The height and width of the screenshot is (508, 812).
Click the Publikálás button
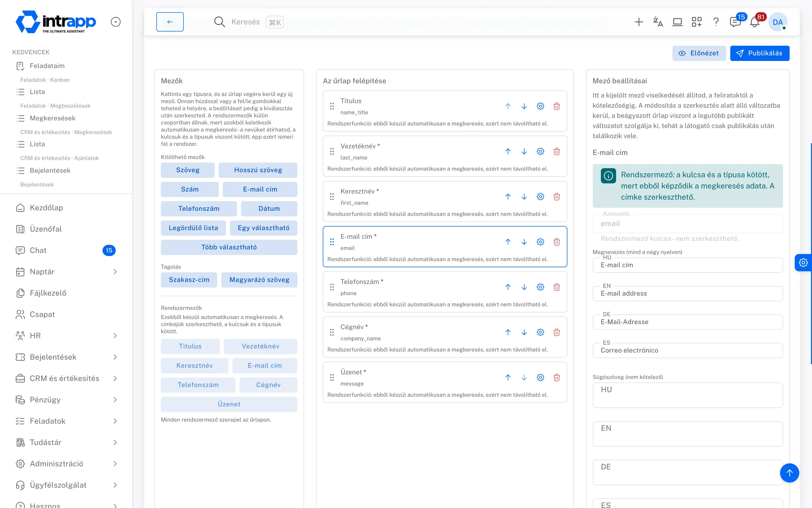point(760,53)
